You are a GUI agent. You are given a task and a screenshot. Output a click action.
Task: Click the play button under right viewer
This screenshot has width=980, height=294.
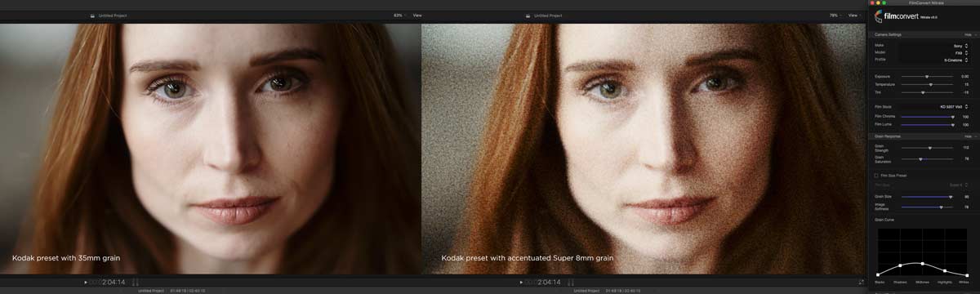point(521,282)
